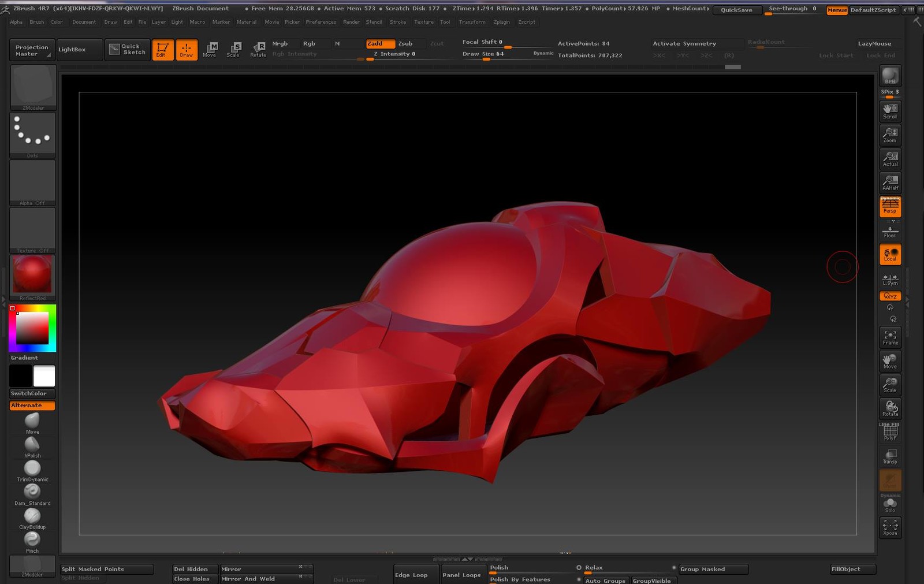924x584 pixels.
Task: Toggle Zsub sculpt mode
Action: (x=412, y=44)
